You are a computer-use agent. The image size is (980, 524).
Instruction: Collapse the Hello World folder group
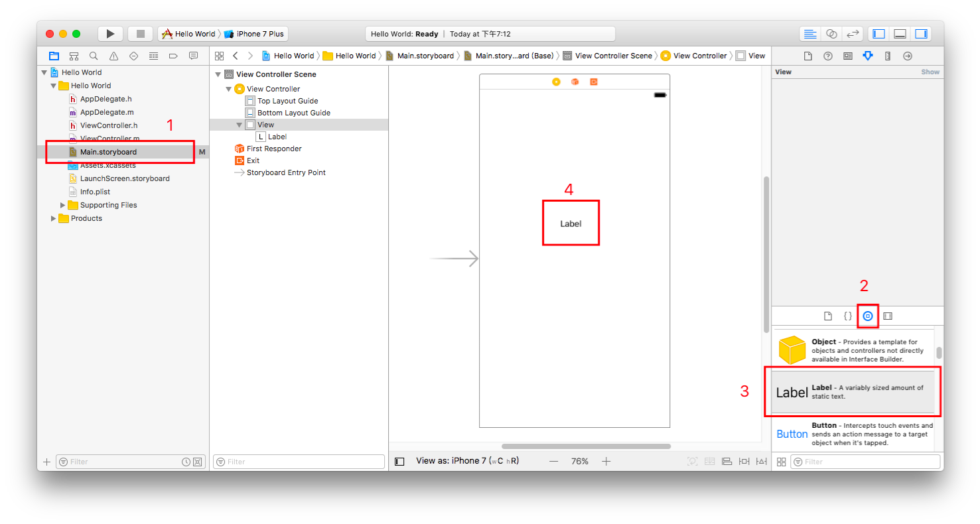coord(54,86)
